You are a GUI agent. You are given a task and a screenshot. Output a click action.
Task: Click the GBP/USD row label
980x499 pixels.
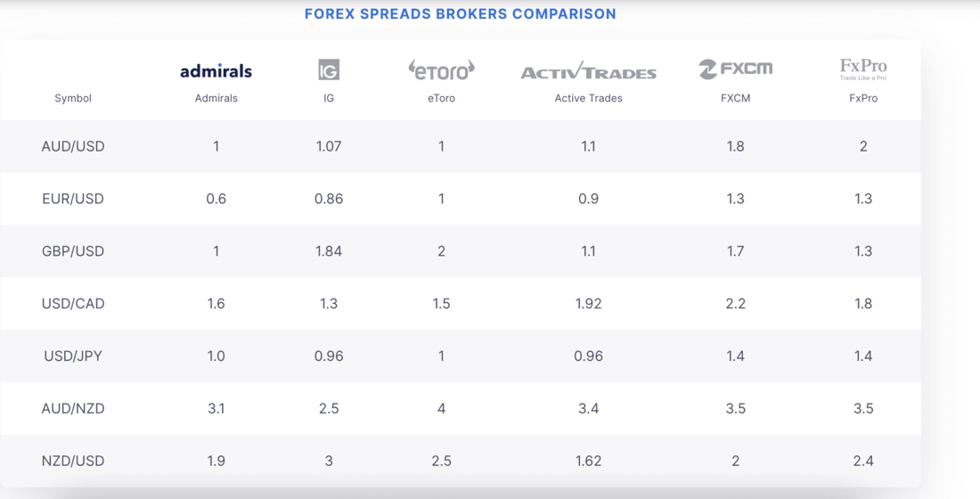coord(73,251)
